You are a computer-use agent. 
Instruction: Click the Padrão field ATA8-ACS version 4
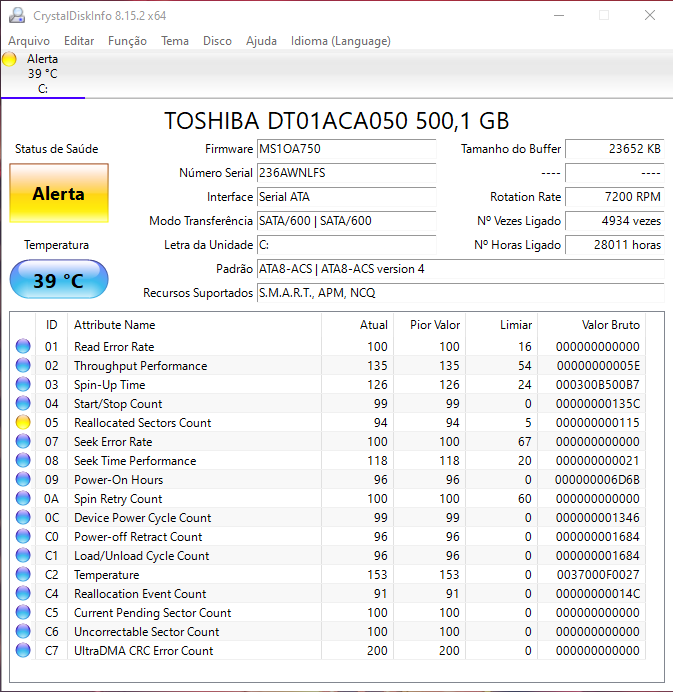point(460,269)
